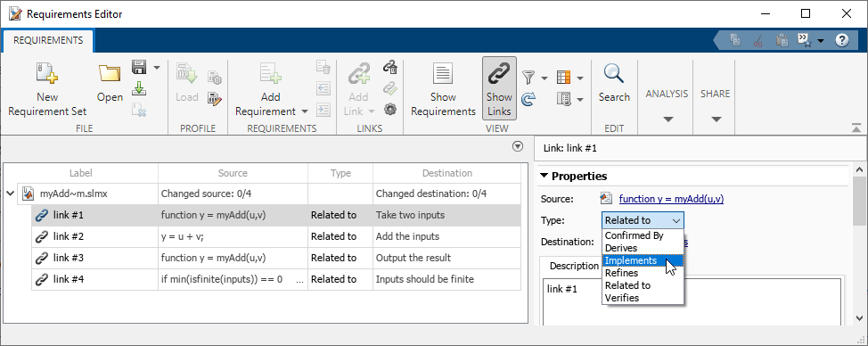Open the Search tool
Image resolution: width=868 pixels, height=346 pixels.
(614, 83)
